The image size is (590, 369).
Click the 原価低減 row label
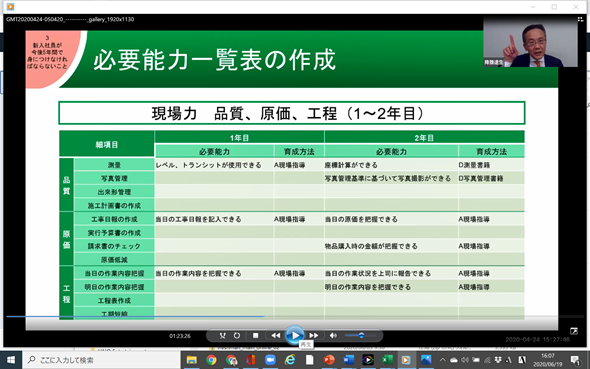[x=114, y=260]
